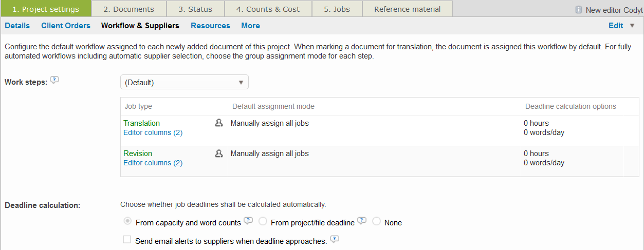Choose None for deadline calculation
This screenshot has width=644, height=250.
coord(376,222)
